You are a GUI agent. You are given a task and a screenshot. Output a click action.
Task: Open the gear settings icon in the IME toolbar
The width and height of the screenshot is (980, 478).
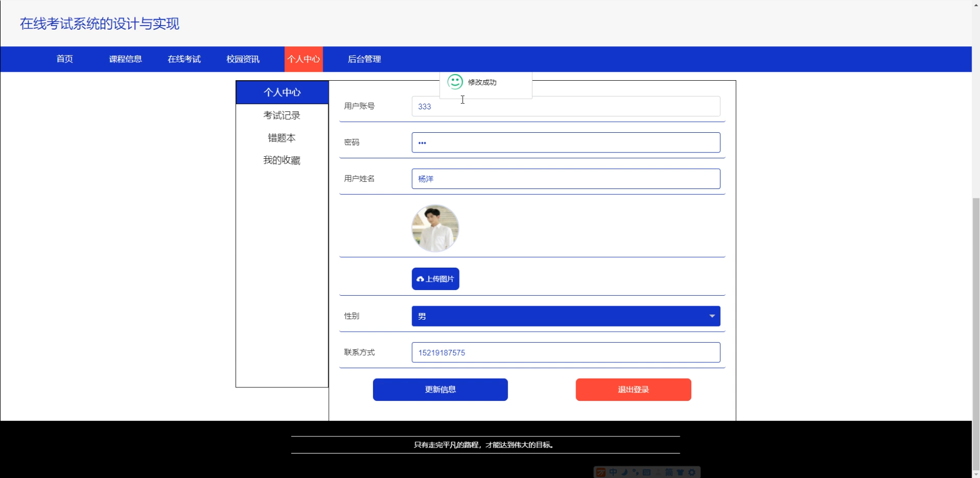pos(692,472)
